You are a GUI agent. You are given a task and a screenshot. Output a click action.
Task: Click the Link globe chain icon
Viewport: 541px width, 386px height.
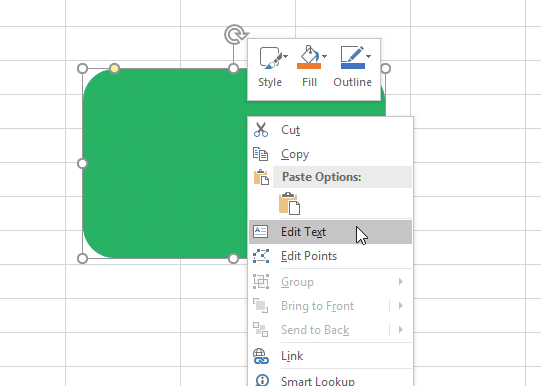tap(261, 356)
